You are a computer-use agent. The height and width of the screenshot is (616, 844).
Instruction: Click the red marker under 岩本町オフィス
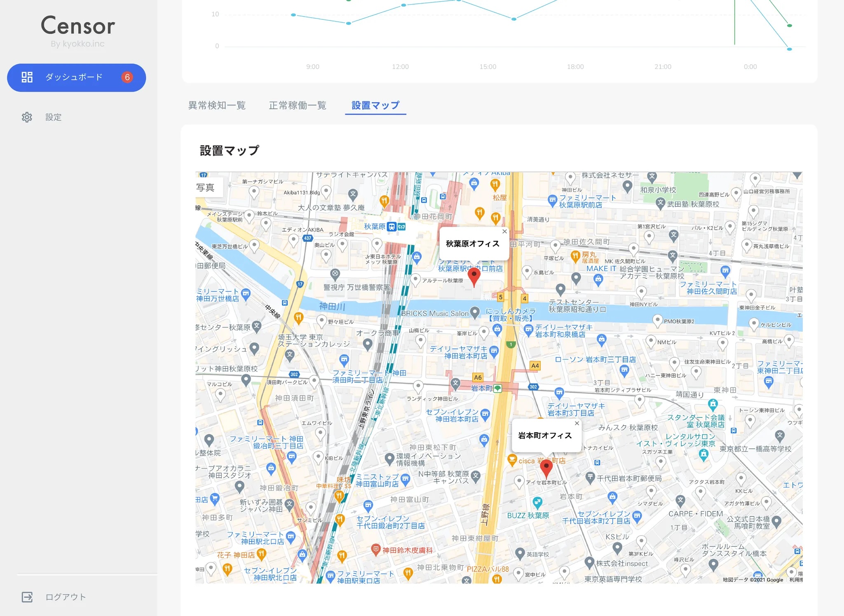click(x=546, y=469)
